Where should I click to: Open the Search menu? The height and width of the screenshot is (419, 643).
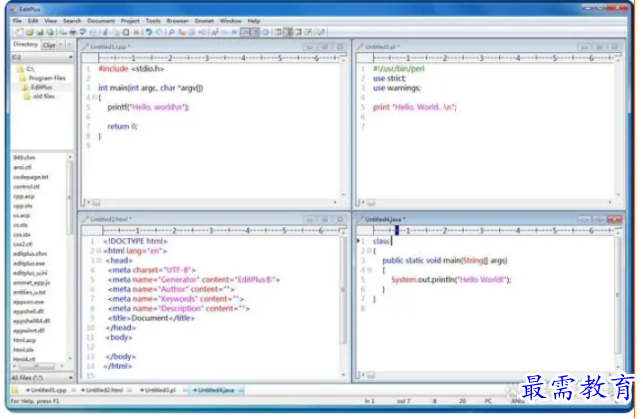[x=72, y=20]
